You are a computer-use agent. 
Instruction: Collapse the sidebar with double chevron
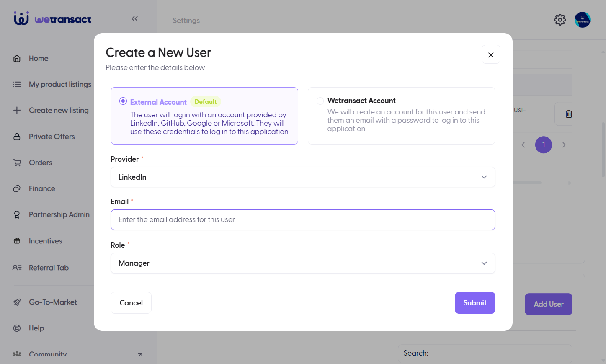(134, 18)
